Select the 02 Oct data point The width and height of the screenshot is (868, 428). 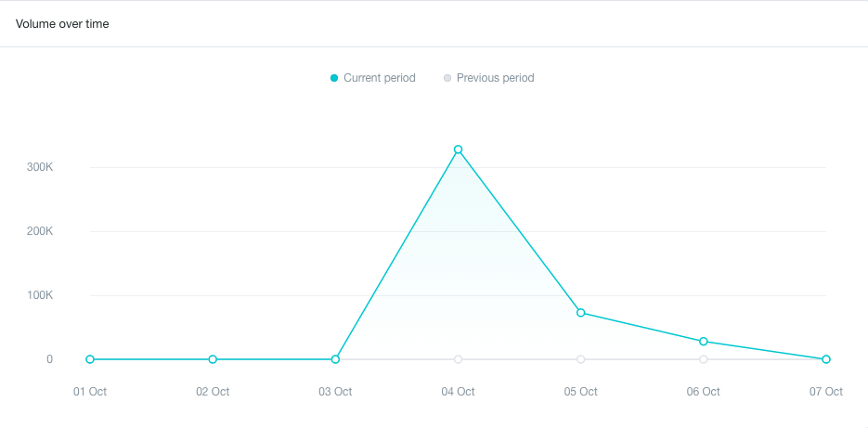(213, 359)
